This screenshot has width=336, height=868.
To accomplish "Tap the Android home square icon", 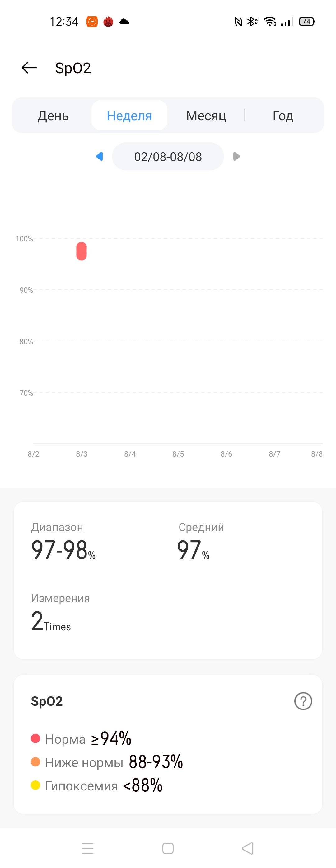I will 168,848.
